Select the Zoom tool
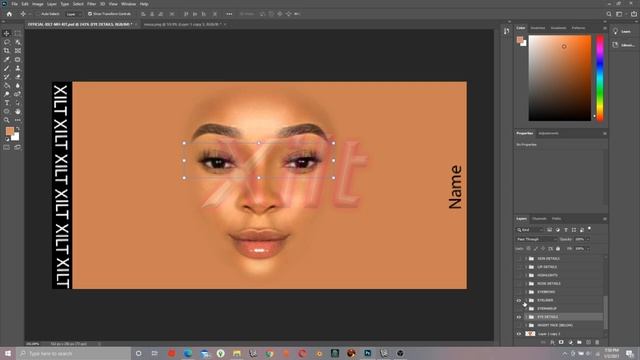The width and height of the screenshot is (640, 360). (7, 120)
